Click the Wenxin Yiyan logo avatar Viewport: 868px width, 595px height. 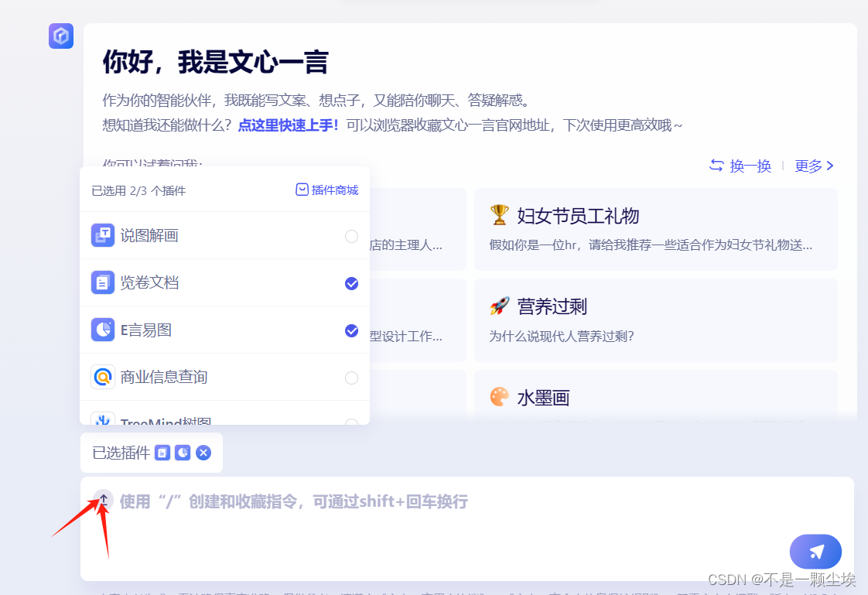[x=61, y=36]
